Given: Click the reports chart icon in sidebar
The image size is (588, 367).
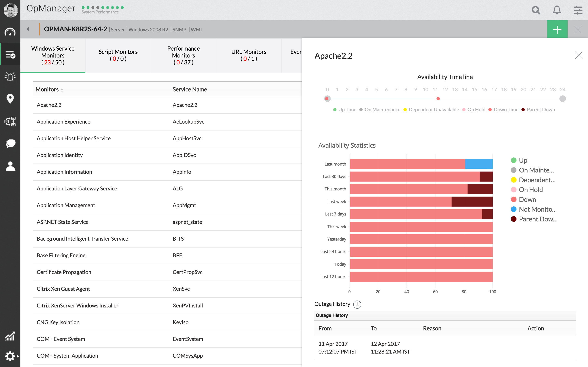Looking at the screenshot, I should pyautogui.click(x=10, y=336).
